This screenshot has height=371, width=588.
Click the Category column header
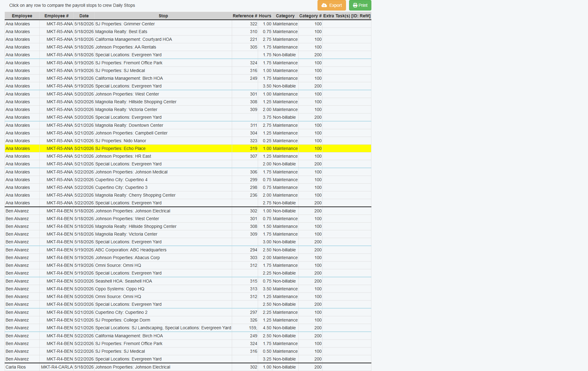[285, 16]
